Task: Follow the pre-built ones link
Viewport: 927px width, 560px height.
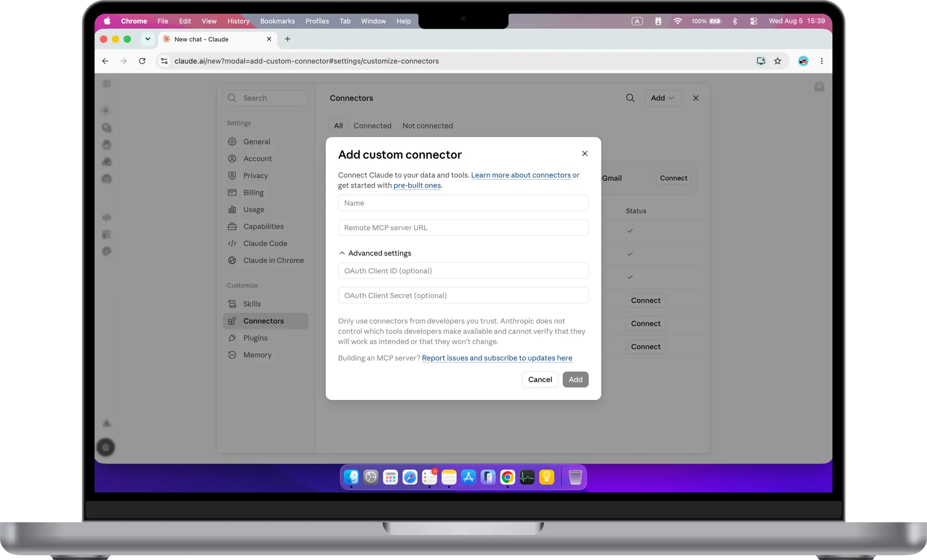Action: pos(417,185)
